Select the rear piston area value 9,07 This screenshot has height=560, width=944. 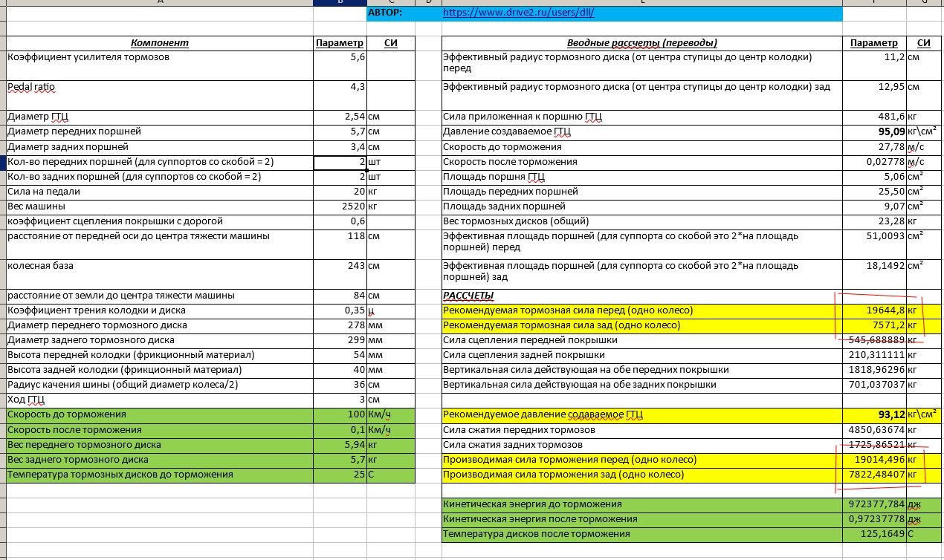click(874, 206)
